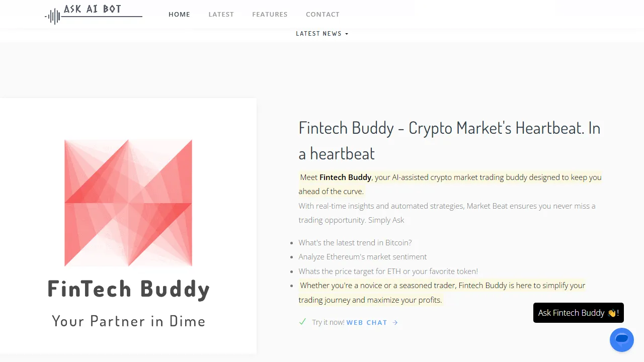Click bold "Fintech Buddy" in the intro paragraph
Image resolution: width=644 pixels, height=362 pixels.
click(x=345, y=177)
